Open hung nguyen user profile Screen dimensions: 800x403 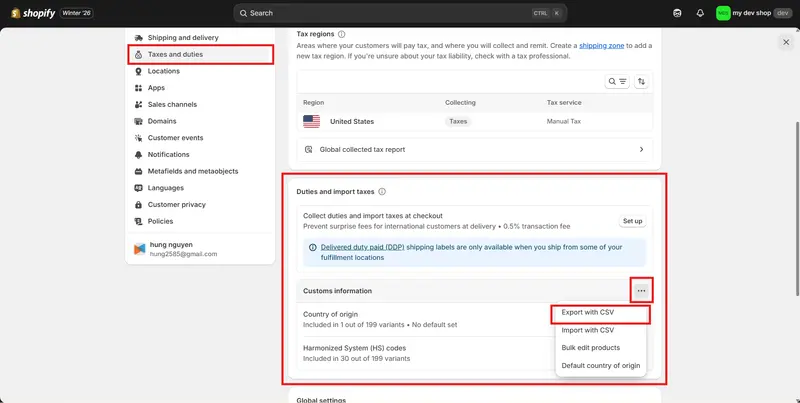click(x=200, y=249)
